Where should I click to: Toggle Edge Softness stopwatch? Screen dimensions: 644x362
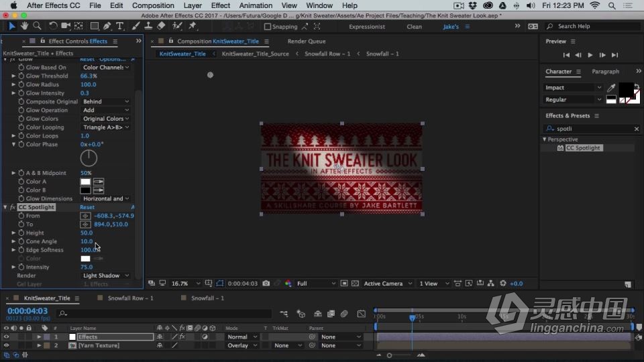coord(21,250)
